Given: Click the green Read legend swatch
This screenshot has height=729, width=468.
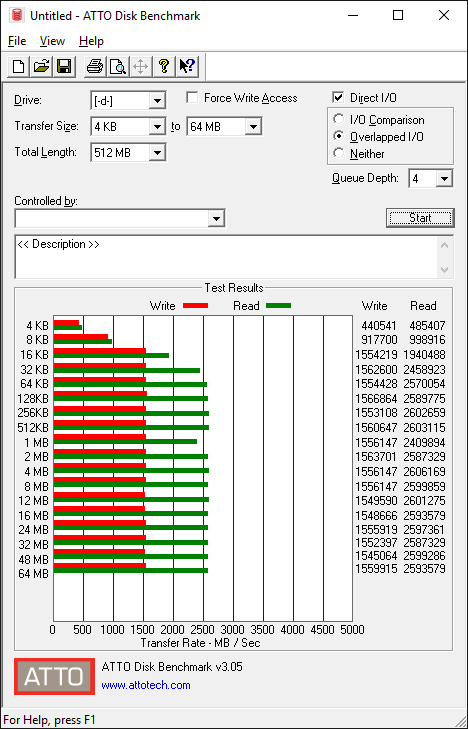Looking at the screenshot, I should tap(278, 305).
